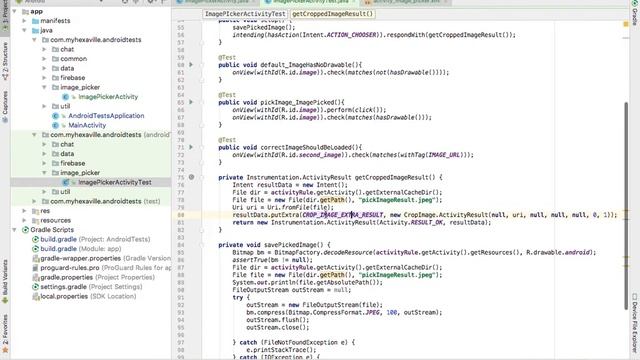This screenshot has height=360, width=640.
Task: Run the correctImageShouldBeLoaded test gutter icon
Action: [191, 147]
